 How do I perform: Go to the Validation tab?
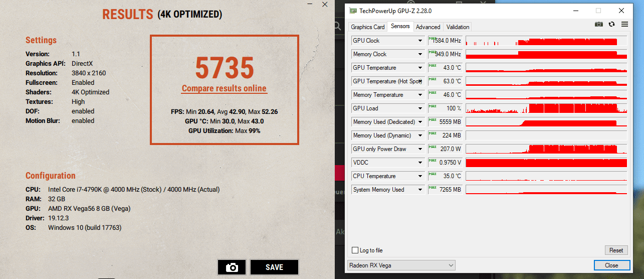[458, 27]
